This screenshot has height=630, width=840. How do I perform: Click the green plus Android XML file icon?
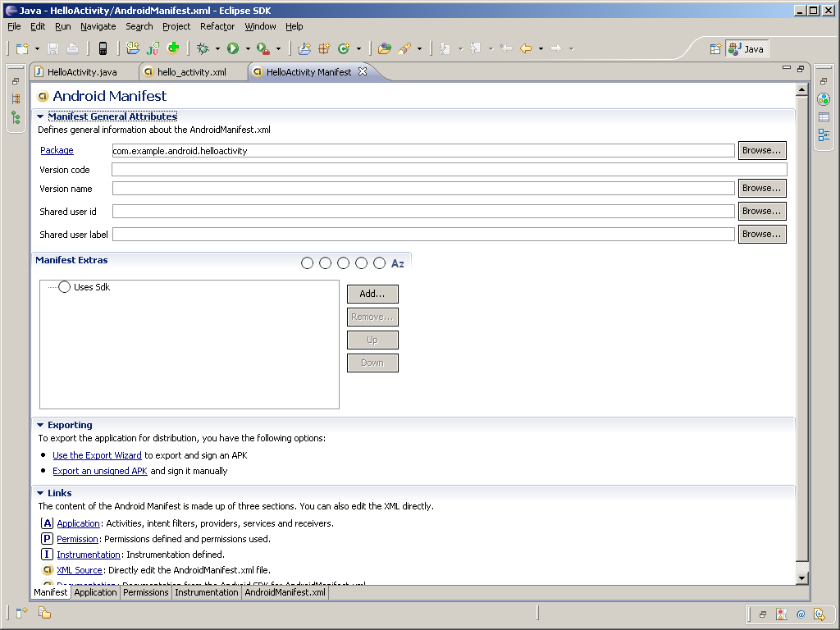[x=172, y=48]
